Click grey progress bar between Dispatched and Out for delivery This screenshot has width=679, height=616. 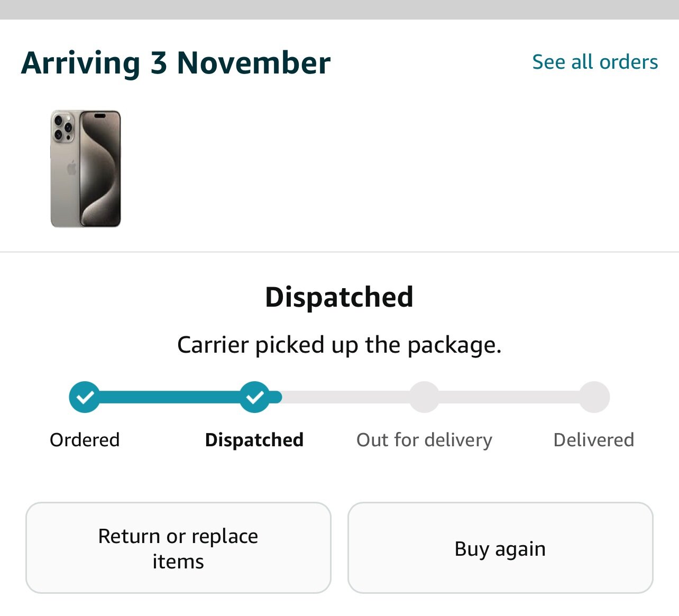point(346,397)
